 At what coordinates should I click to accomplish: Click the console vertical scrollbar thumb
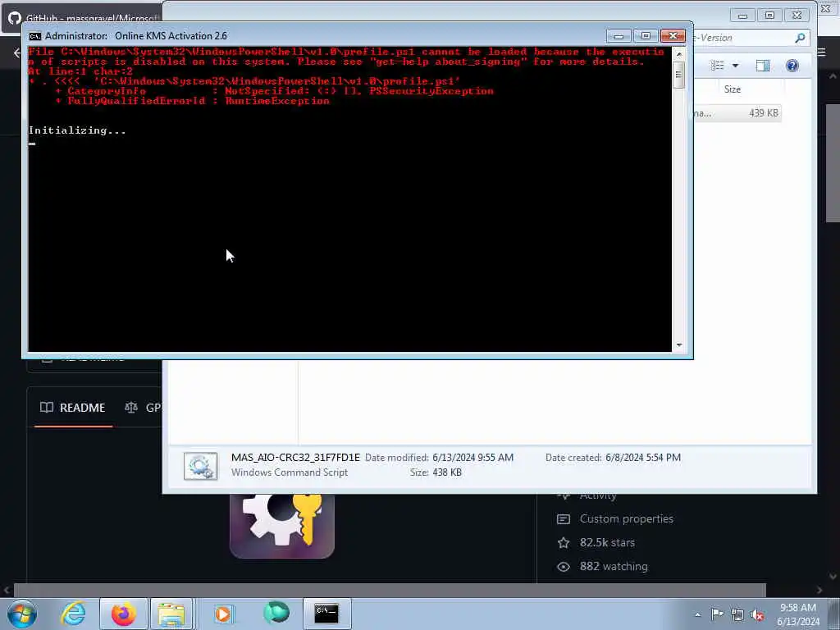pos(678,75)
